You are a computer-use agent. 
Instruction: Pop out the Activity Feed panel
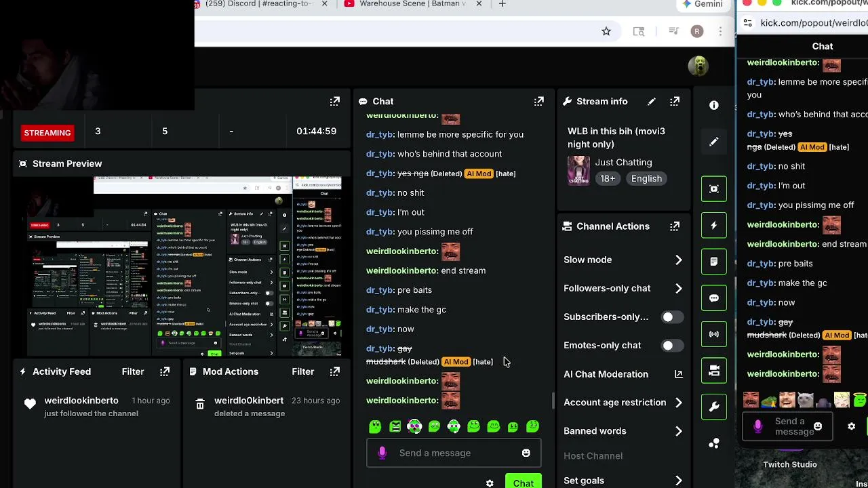[x=165, y=371]
